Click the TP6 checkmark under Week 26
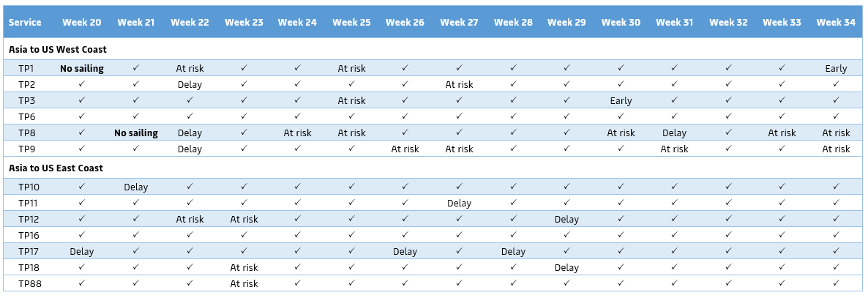Viewport: 868px width, 298px height. 405,117
